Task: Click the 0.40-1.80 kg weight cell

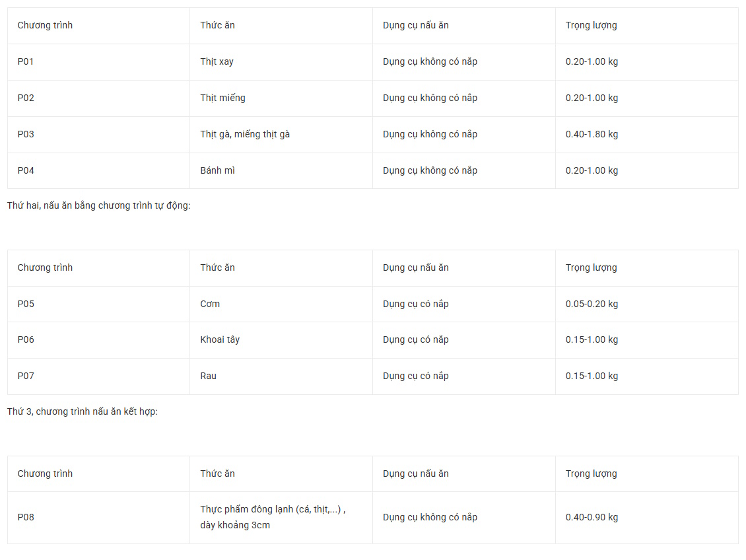Action: [x=592, y=134]
